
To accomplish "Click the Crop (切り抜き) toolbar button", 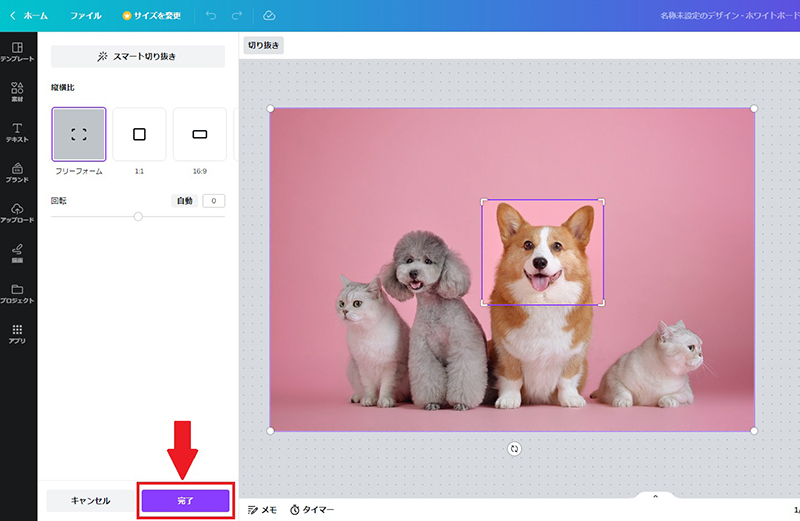I will pyautogui.click(x=263, y=45).
